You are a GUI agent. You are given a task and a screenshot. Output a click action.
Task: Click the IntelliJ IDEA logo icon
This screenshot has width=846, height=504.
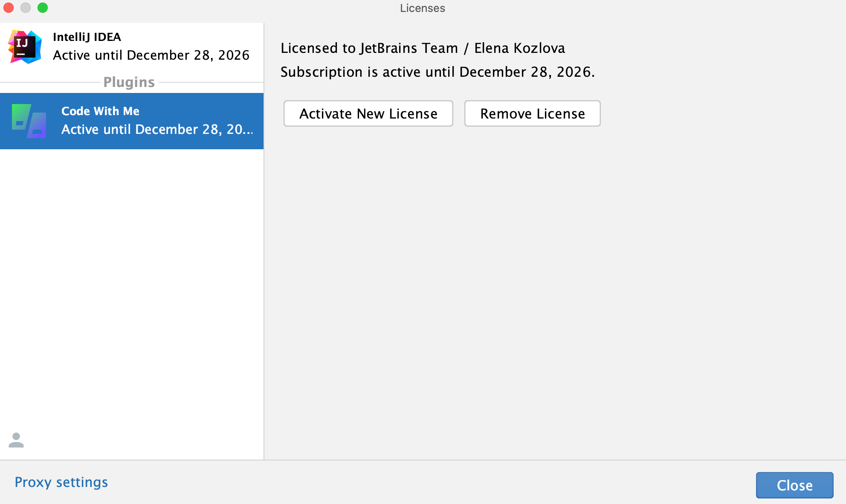tap(25, 47)
